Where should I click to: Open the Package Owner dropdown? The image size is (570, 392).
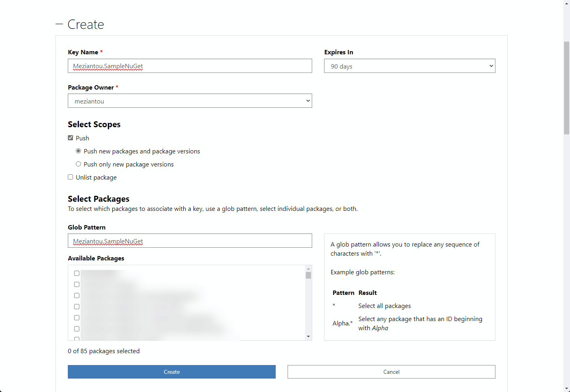(190, 101)
